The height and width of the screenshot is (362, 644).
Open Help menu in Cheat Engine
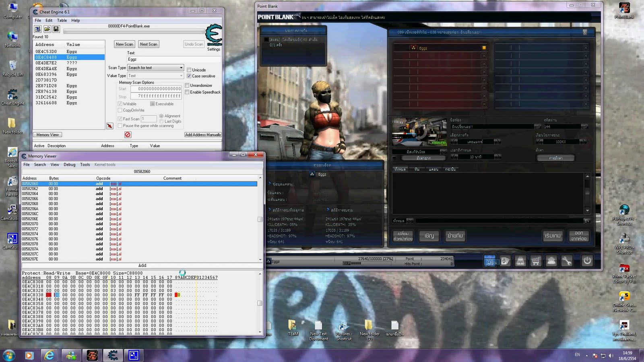pyautogui.click(x=76, y=20)
